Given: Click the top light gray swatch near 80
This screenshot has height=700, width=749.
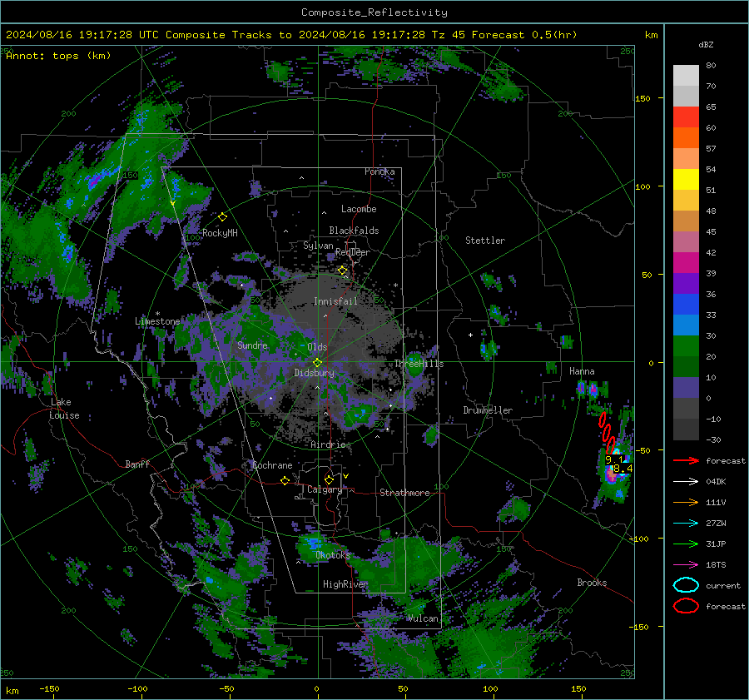Looking at the screenshot, I should point(686,76).
